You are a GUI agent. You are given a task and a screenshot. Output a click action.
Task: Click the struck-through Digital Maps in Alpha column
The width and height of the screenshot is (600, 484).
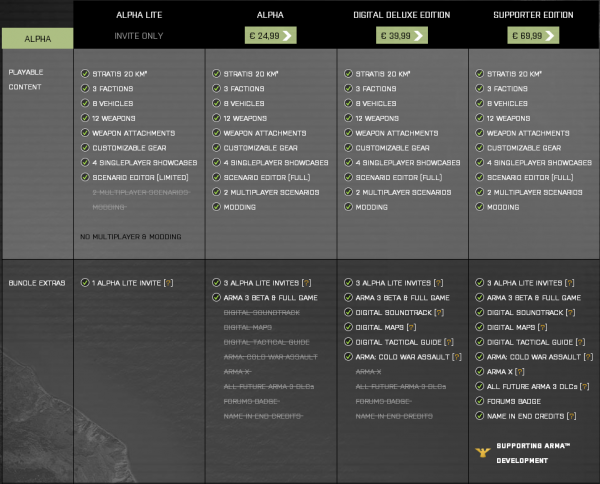(248, 328)
